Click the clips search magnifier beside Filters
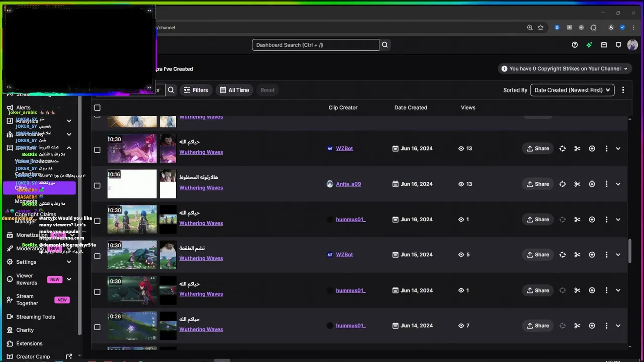Image resolution: width=644 pixels, height=362 pixels. pos(171,90)
